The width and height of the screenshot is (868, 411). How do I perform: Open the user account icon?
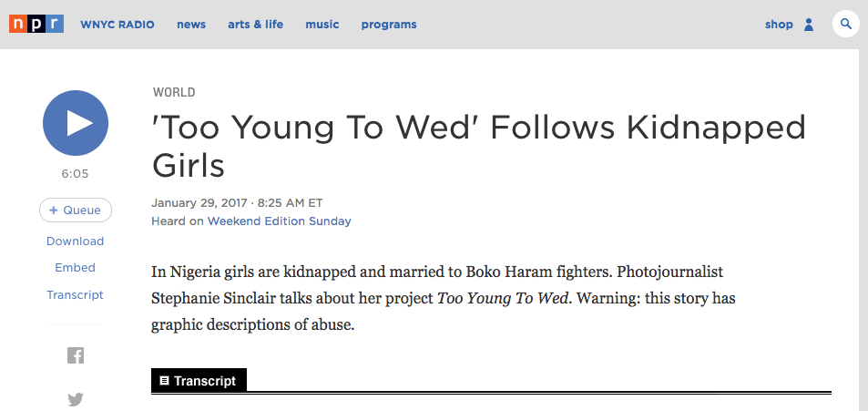pos(809,25)
